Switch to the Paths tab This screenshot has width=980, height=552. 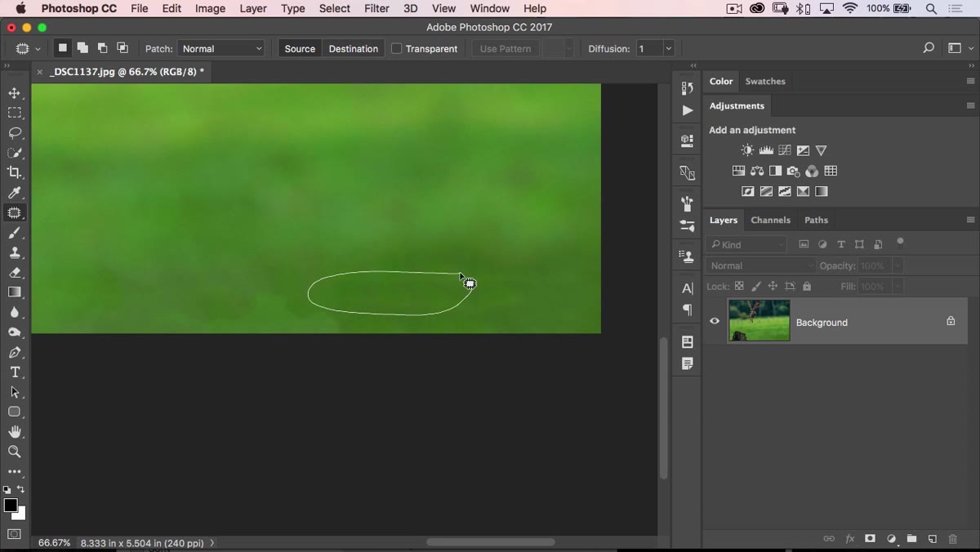816,220
